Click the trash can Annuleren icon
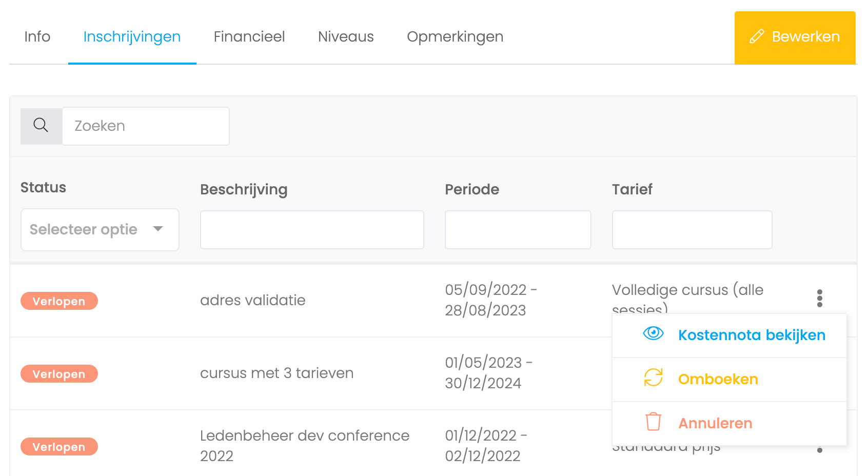Viewport: 868px width, 476px height. pos(653,422)
